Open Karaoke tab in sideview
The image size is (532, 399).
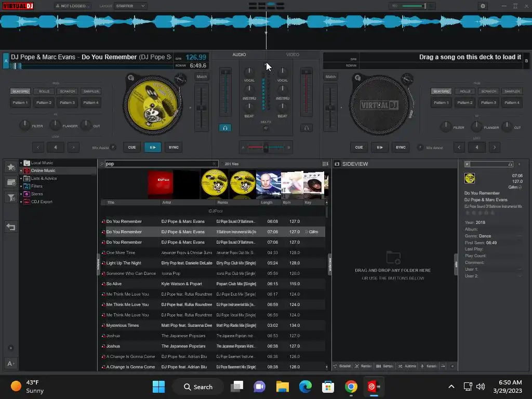[x=429, y=366]
